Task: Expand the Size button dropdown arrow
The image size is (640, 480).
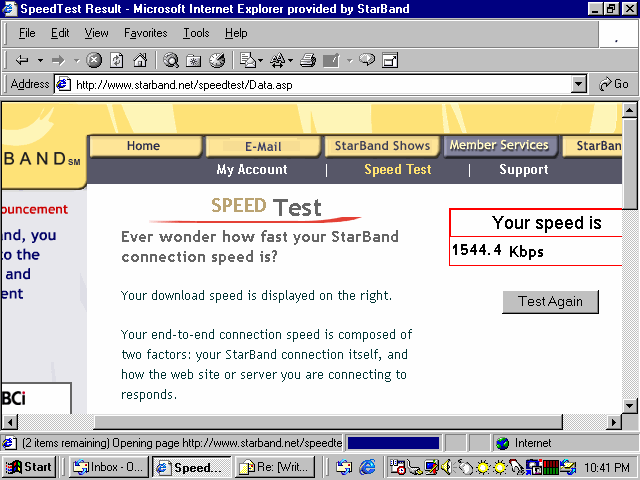Action: 291,61
